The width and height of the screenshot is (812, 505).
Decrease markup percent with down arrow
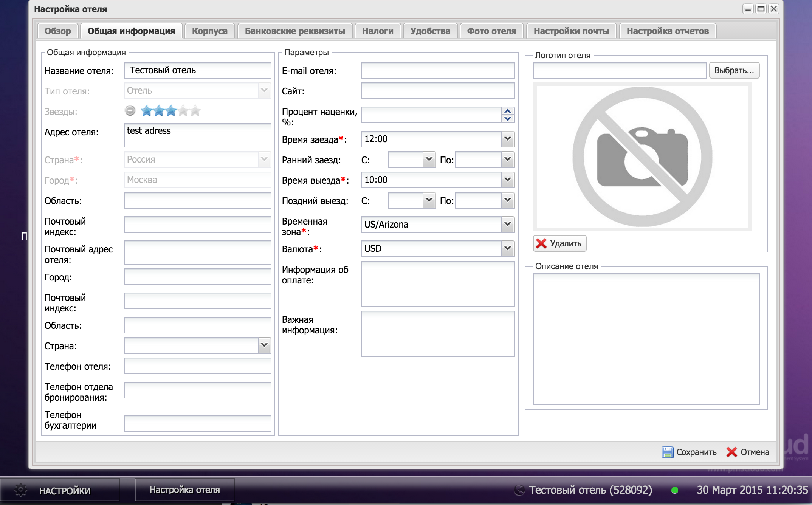point(508,119)
